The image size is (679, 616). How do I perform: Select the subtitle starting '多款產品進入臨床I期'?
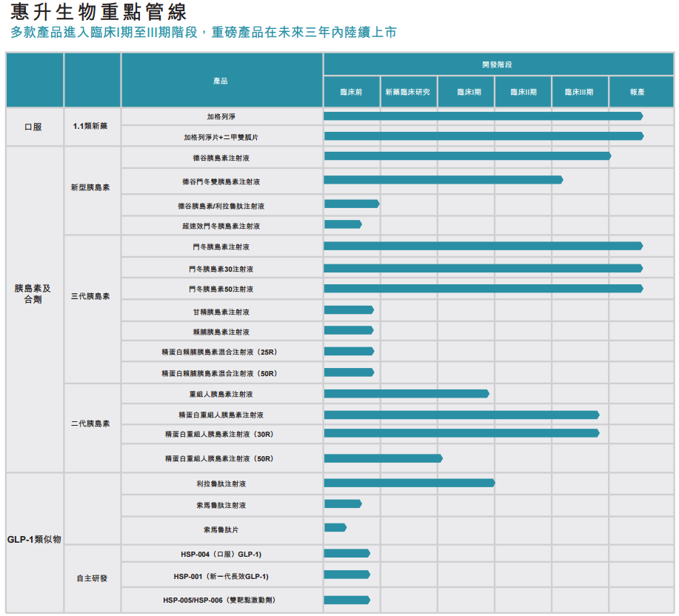click(204, 33)
